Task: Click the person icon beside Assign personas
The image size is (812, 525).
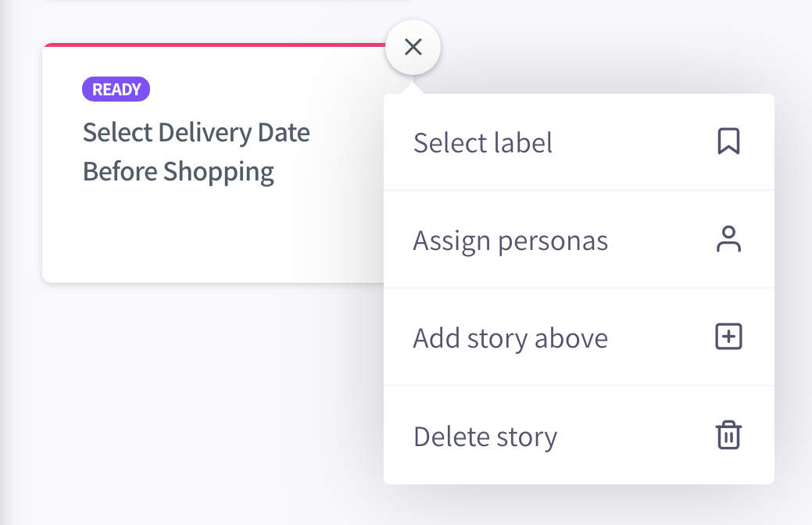Action: tap(728, 239)
